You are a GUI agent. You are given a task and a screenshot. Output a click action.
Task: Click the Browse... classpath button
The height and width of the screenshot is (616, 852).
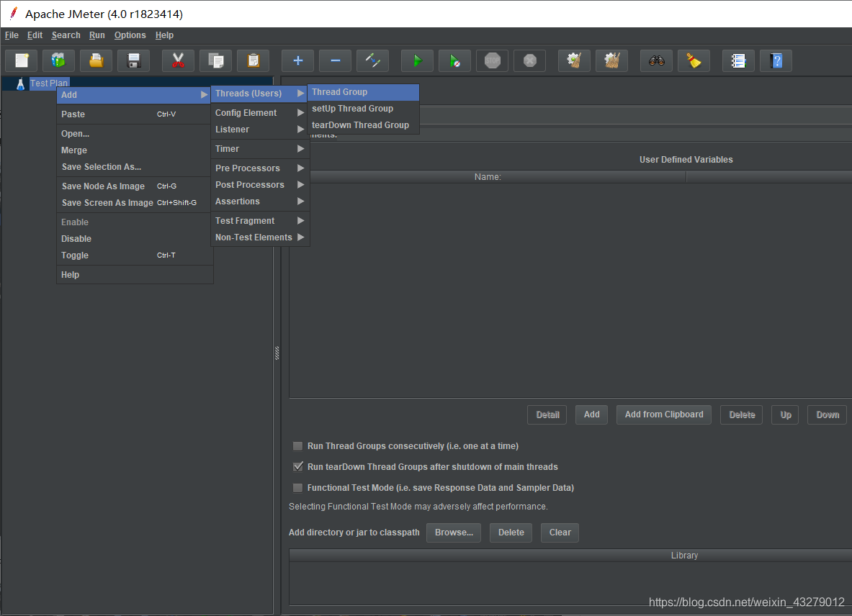coord(454,533)
